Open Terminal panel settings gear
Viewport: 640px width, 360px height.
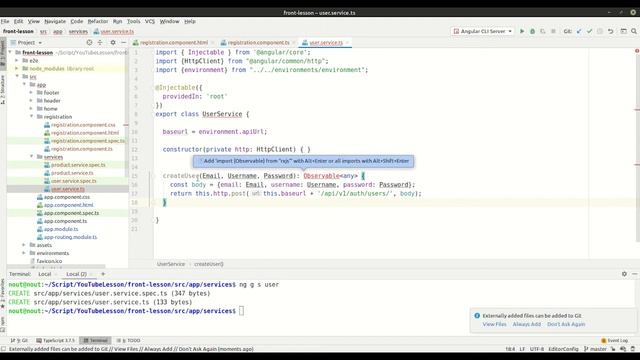tap(624, 274)
